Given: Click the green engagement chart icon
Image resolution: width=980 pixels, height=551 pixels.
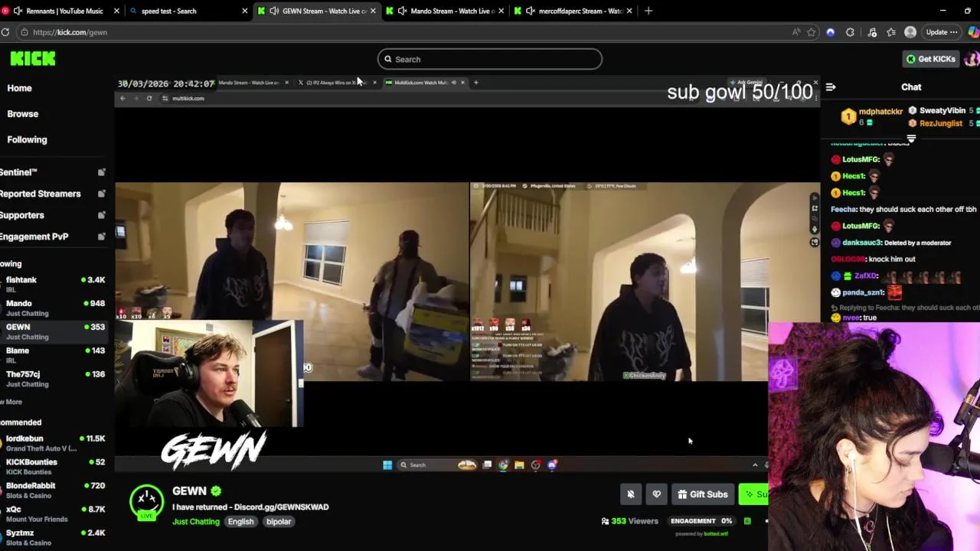Looking at the screenshot, I should coord(747,521).
